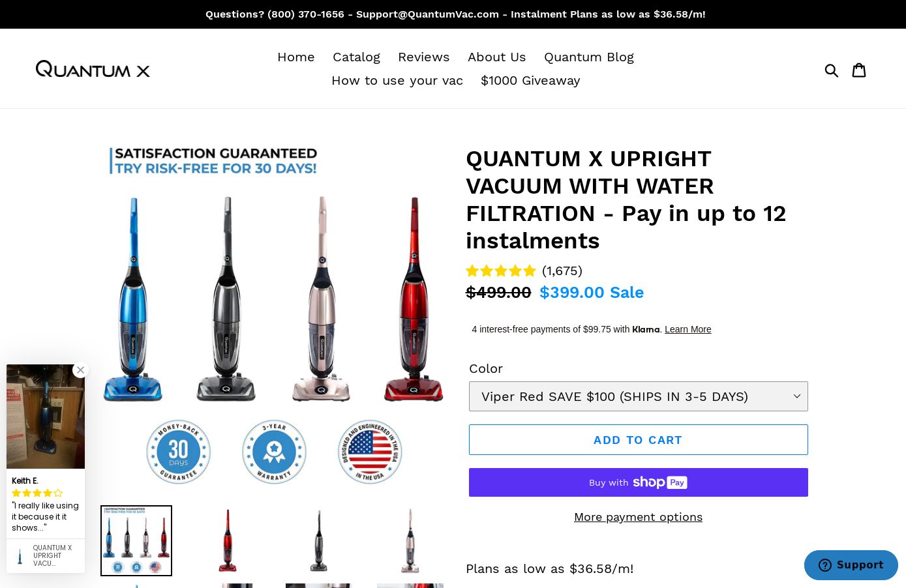Screen dimensions: 906x588
Task: Open the search magnifier icon
Action: point(831,70)
